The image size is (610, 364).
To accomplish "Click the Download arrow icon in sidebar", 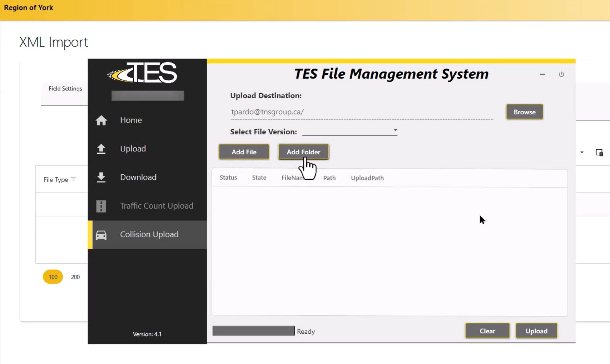I will point(101,177).
